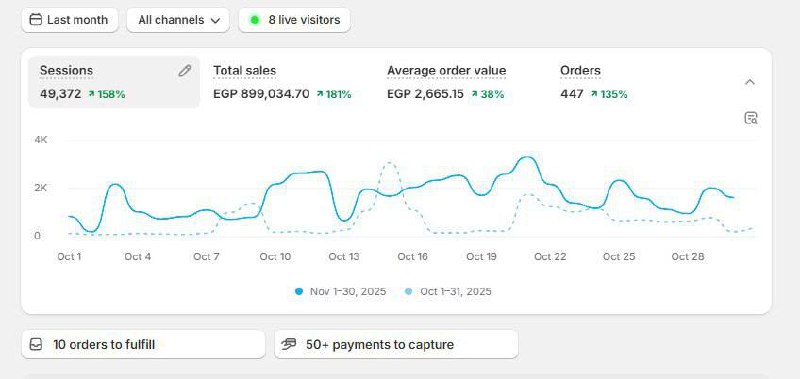Click the 135% orders increase indicator
This screenshot has width=800, height=379.
[x=609, y=94]
